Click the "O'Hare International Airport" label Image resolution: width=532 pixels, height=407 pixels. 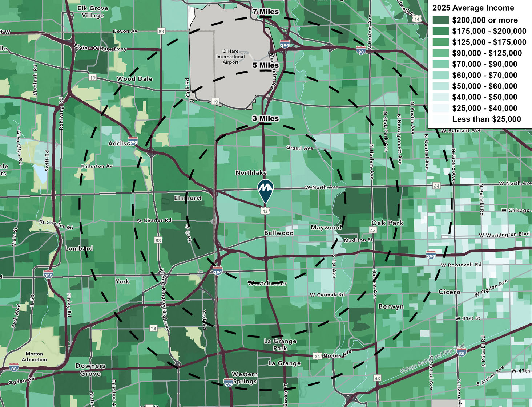[230, 57]
